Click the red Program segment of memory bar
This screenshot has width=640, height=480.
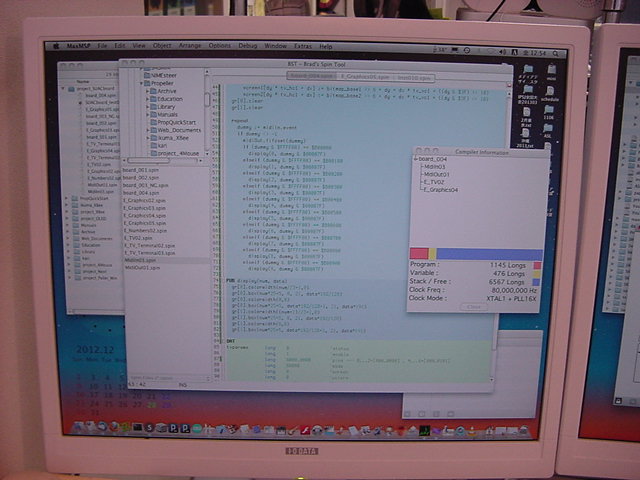(419, 253)
